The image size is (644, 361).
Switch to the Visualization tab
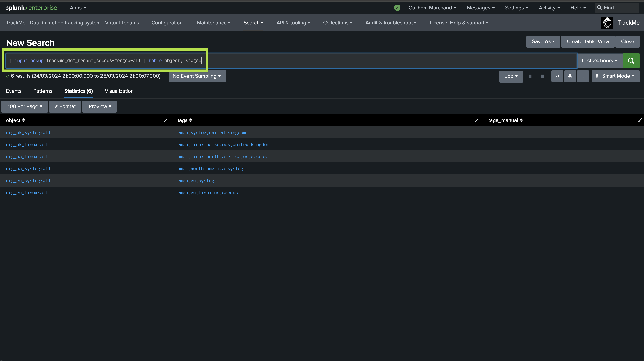pyautogui.click(x=119, y=91)
